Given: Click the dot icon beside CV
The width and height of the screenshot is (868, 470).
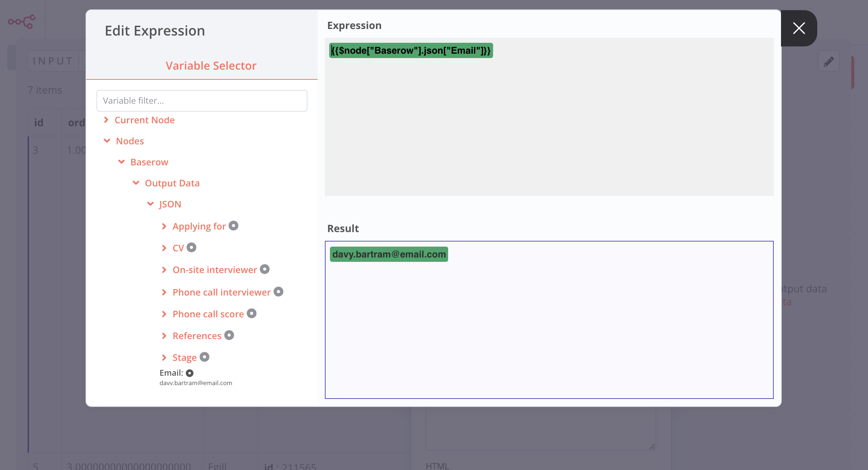Looking at the screenshot, I should pyautogui.click(x=191, y=247).
